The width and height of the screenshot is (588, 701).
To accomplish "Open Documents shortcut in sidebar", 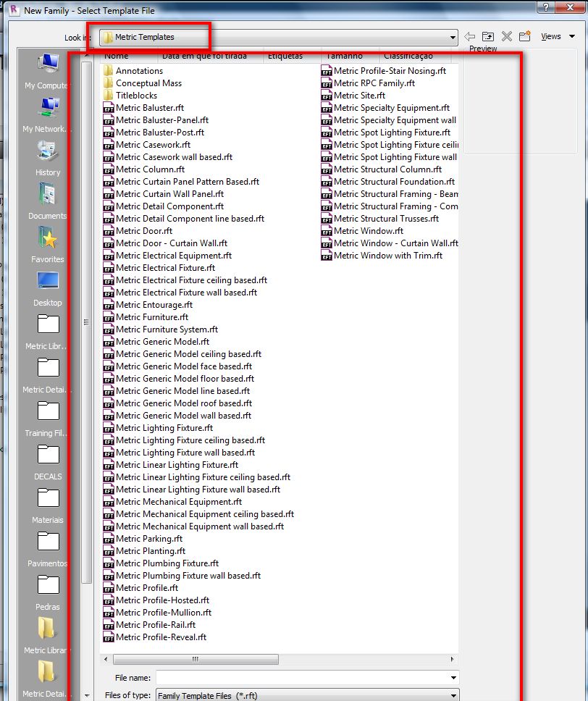I will coord(47,201).
